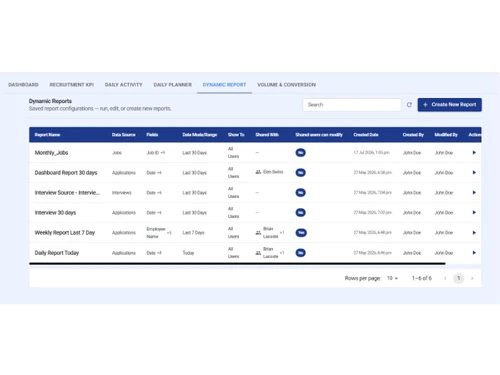
Task: Go to next page chevron
Action: click(x=472, y=278)
